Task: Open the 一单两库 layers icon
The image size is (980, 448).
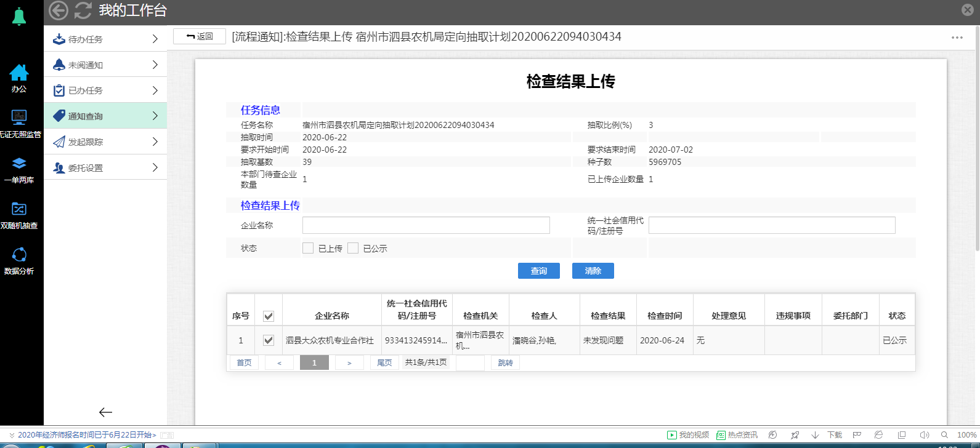Action: (19, 163)
